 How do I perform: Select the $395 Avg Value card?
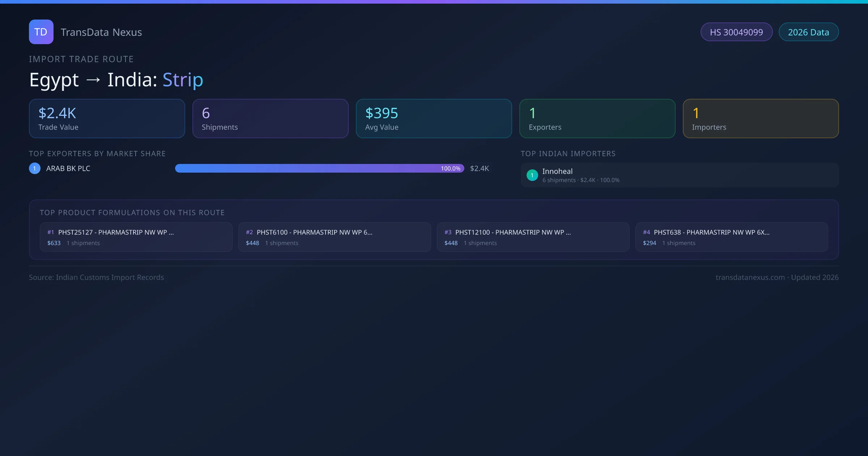[x=434, y=119]
